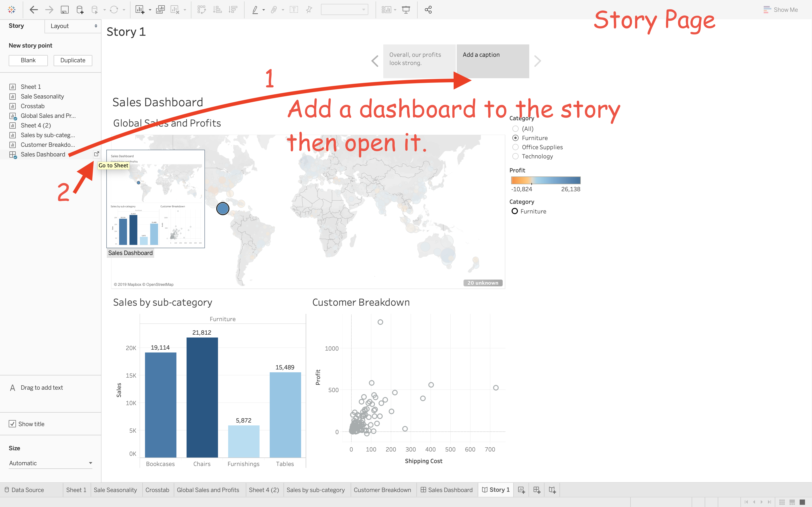The image size is (812, 507).
Task: Select the Office Supplies radio button
Action: coord(516,147)
